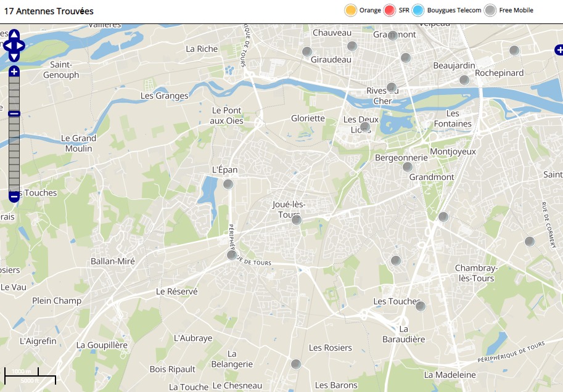Select antenna marker west of Chambray-lès-Tours label
Screen dimensions: 563x392
coord(396,261)
